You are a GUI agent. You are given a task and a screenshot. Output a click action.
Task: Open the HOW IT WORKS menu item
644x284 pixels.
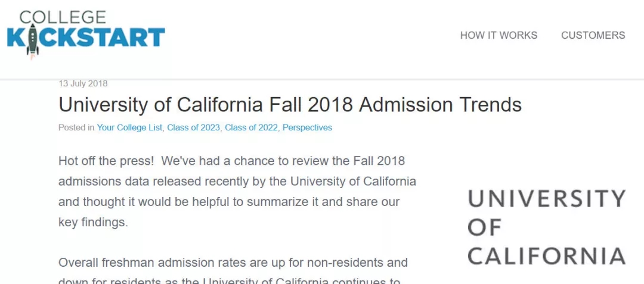click(x=499, y=35)
